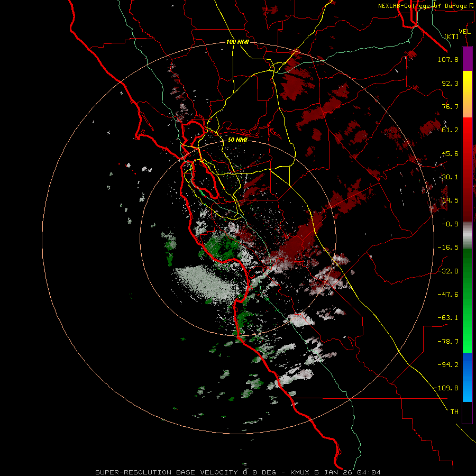Viewport: 476px width, 476px height.
Task: Select the -63.1 value on velocity scale
Action: tap(448, 318)
